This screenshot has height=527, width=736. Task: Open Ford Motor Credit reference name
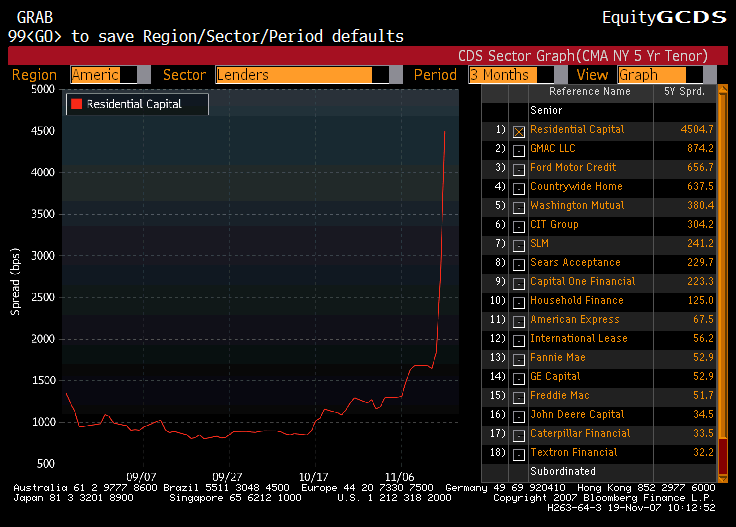pyautogui.click(x=573, y=168)
